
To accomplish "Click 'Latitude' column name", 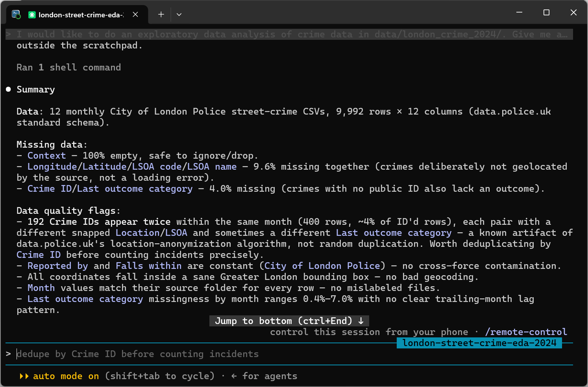I will click(x=104, y=167).
